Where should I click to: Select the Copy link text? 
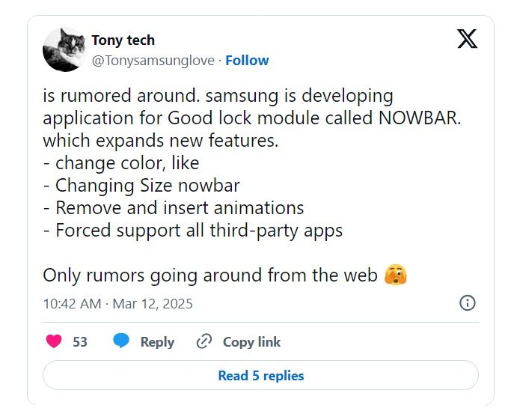pos(251,341)
